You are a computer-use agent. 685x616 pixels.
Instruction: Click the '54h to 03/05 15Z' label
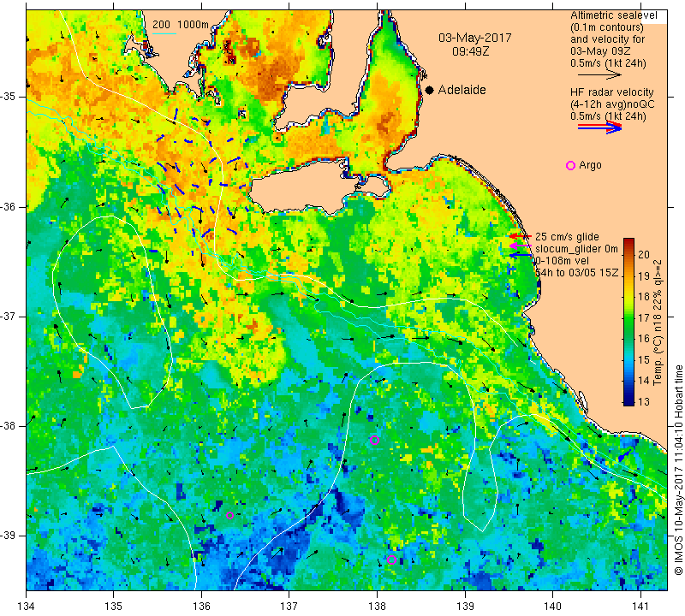[x=576, y=273]
